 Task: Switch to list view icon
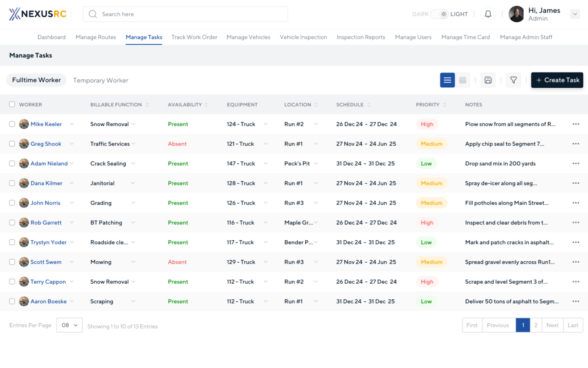pos(447,80)
